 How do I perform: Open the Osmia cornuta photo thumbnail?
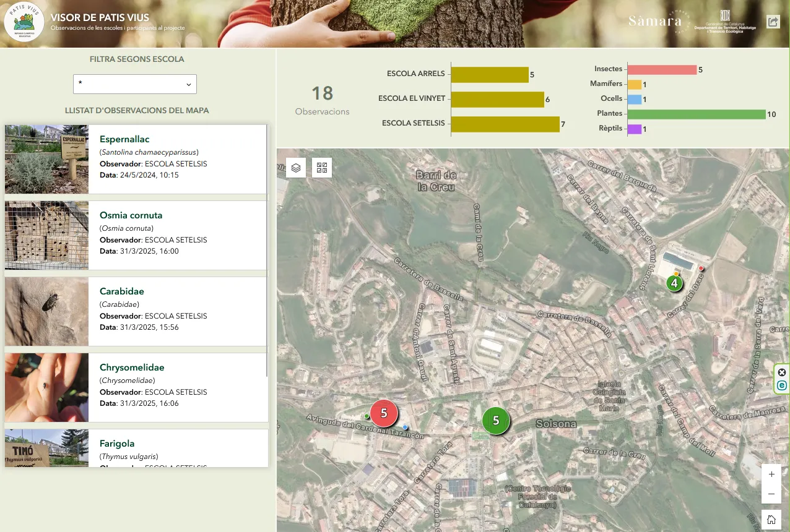tap(46, 235)
